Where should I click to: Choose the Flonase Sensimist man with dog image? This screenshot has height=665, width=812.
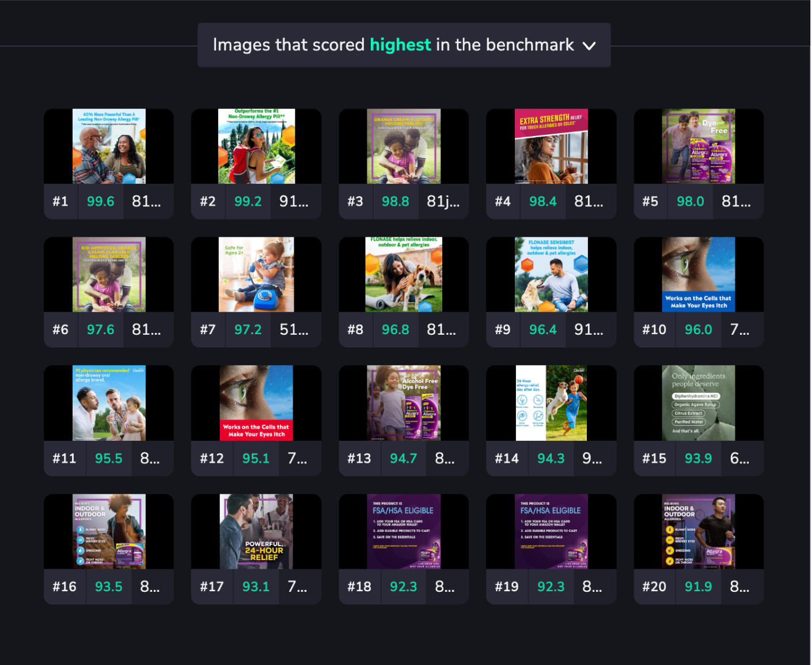coord(551,275)
